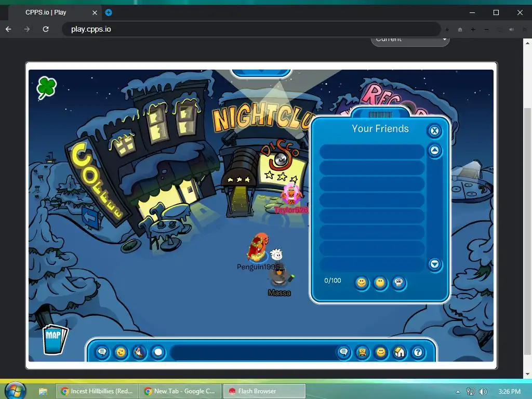Close the Your Friends panel
This screenshot has height=399, width=532.
[x=434, y=130]
